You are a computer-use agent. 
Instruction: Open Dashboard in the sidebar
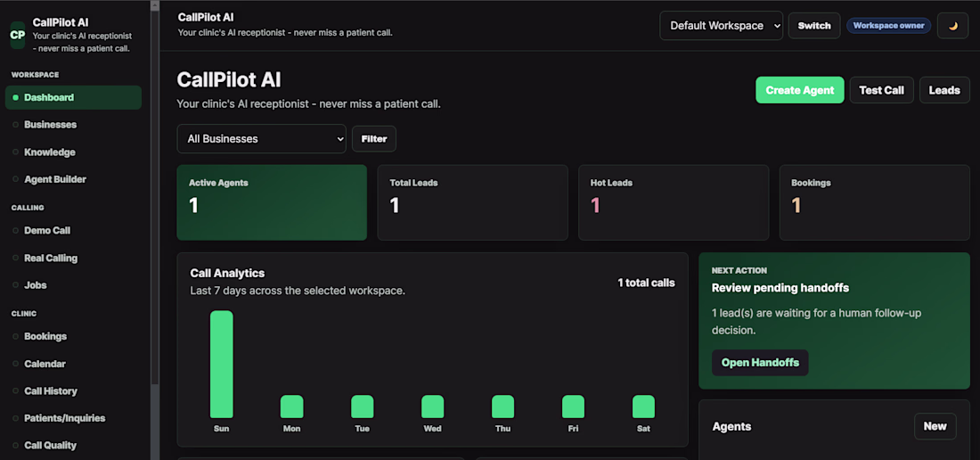[x=73, y=97]
